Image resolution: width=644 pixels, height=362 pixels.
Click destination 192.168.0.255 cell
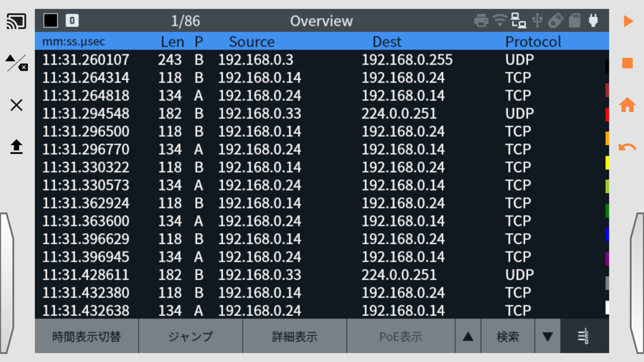click(x=407, y=60)
